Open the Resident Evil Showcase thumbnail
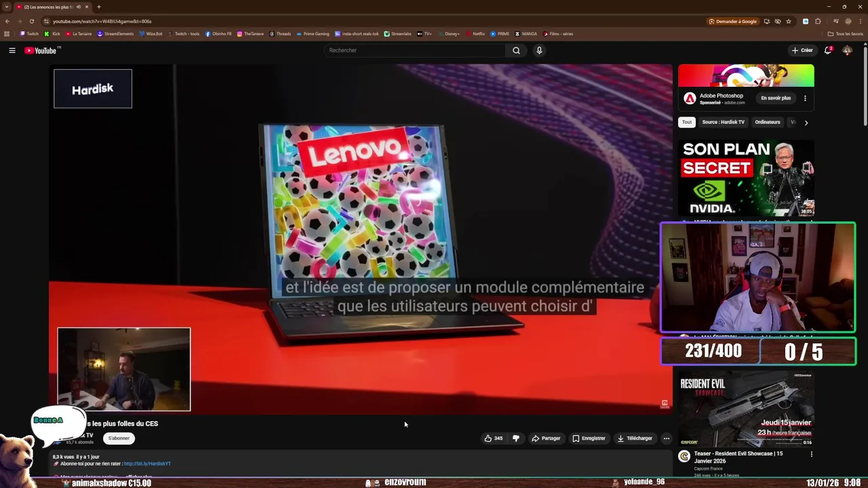The height and width of the screenshot is (488, 868). click(x=746, y=409)
